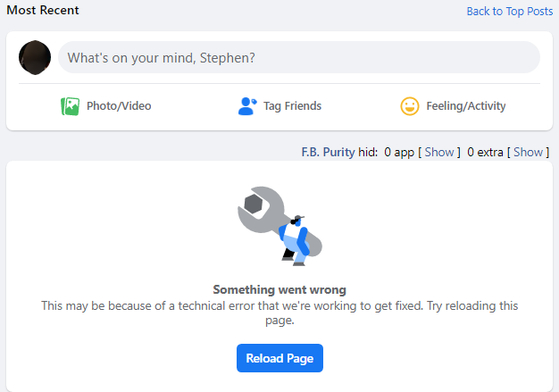Click the worker figure carrying the wrench
Image resolution: width=559 pixels, height=392 pixels.
click(x=296, y=241)
